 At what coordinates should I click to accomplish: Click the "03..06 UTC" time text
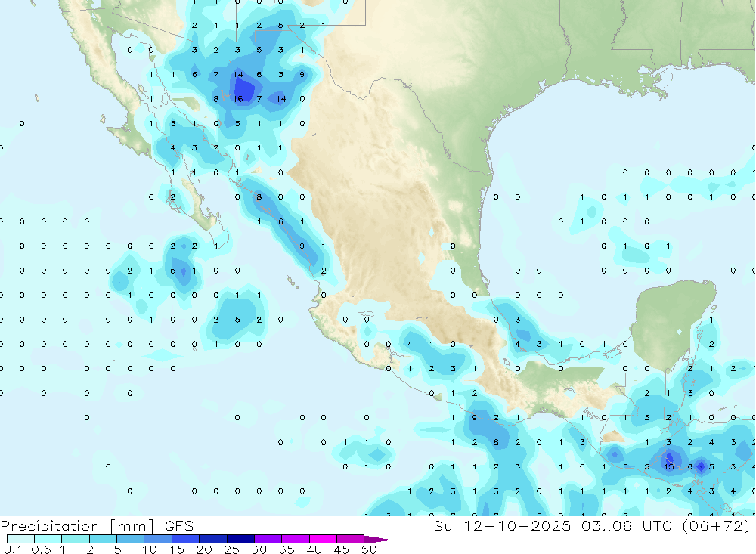(626, 526)
